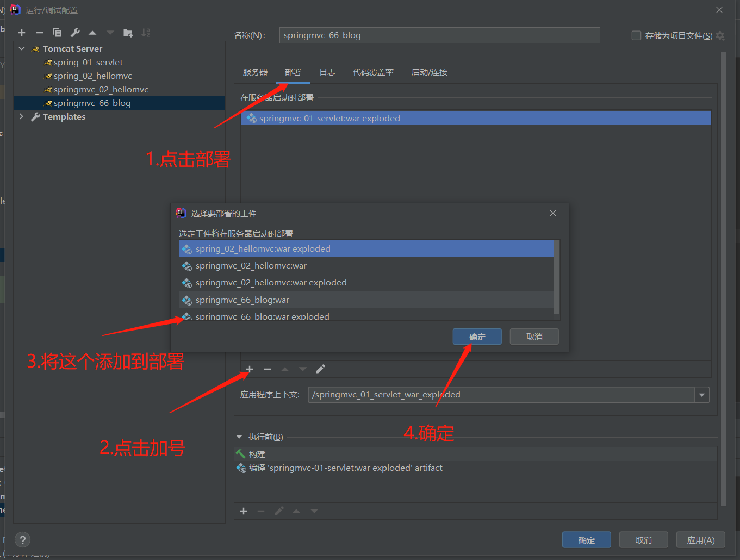Select springmvc_66_blog configuration in tree

pos(119,103)
